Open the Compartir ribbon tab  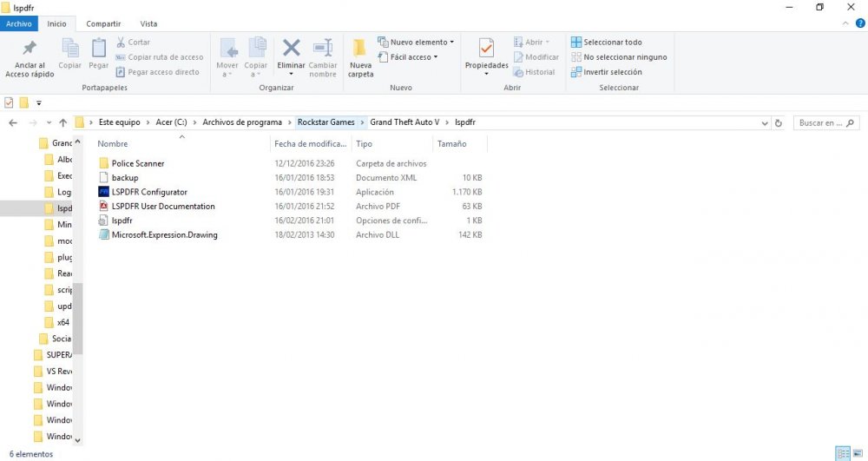(104, 23)
